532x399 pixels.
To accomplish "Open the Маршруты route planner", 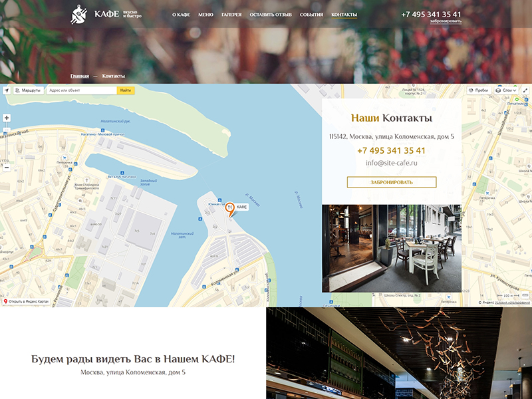I will (28, 90).
